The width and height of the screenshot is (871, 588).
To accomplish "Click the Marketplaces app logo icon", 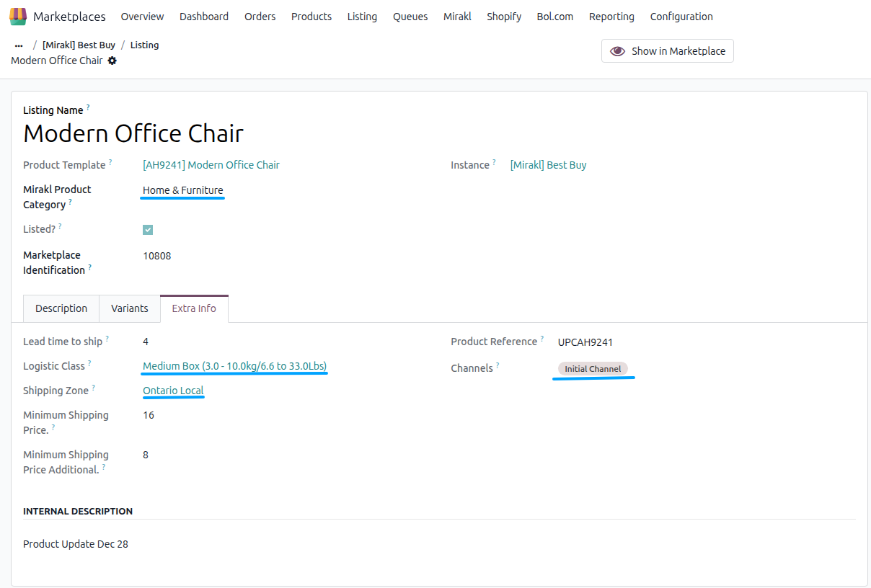I will click(18, 16).
